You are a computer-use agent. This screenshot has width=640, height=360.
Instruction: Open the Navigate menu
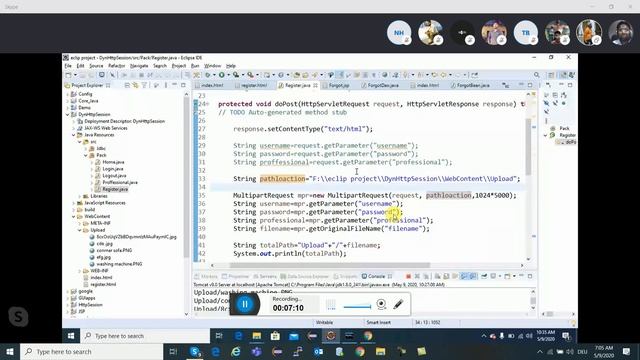point(139,66)
